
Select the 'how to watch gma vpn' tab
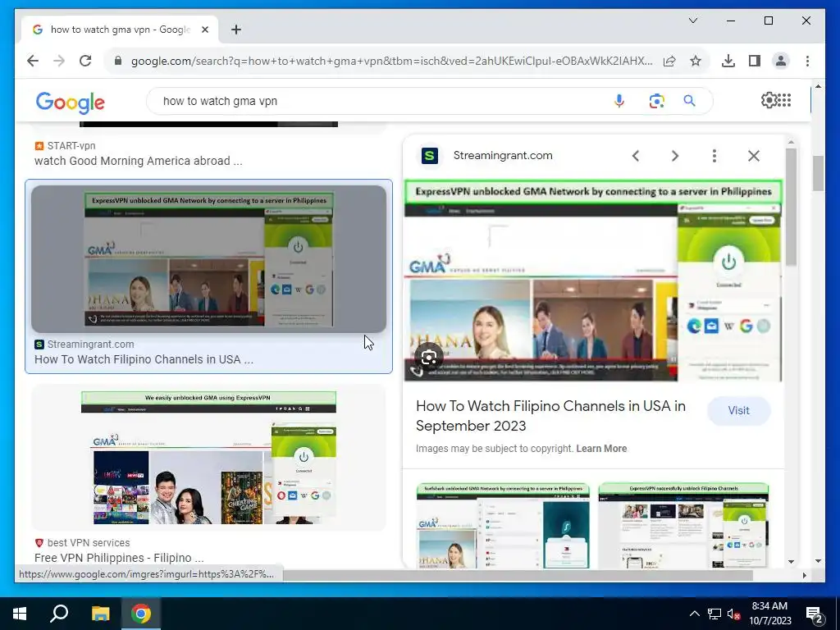coord(120,30)
